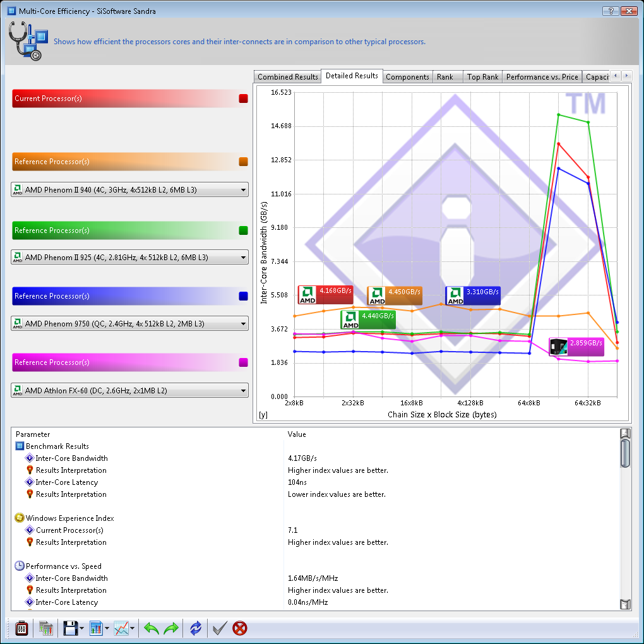The height and width of the screenshot is (644, 644).
Task: Click the Benchmark Results blue square icon
Action: [x=20, y=446]
